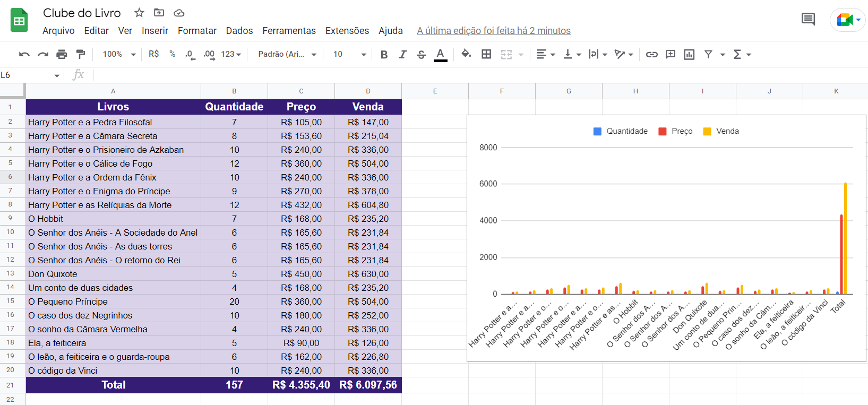868x405 pixels.
Task: Insert a link with chain icon
Action: pos(652,54)
